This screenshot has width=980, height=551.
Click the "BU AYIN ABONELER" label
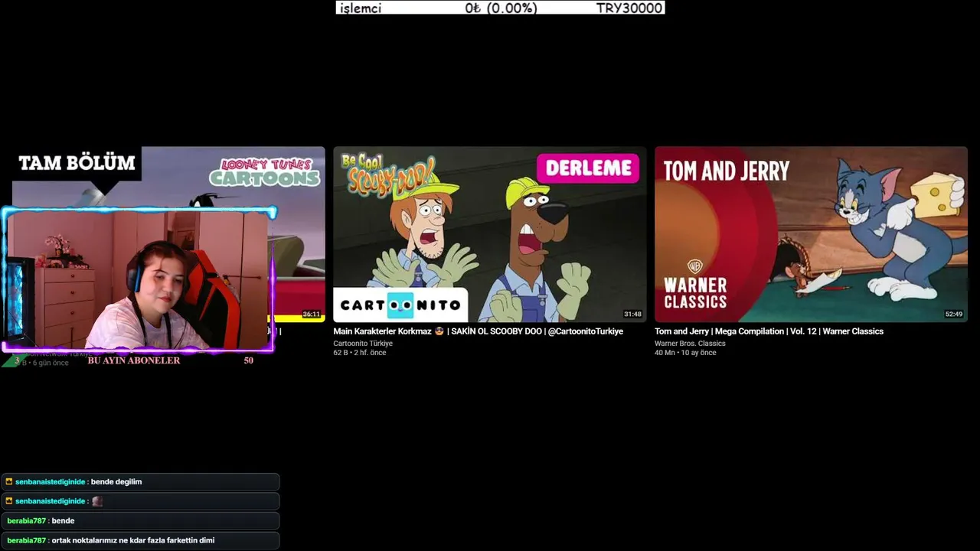(x=134, y=360)
